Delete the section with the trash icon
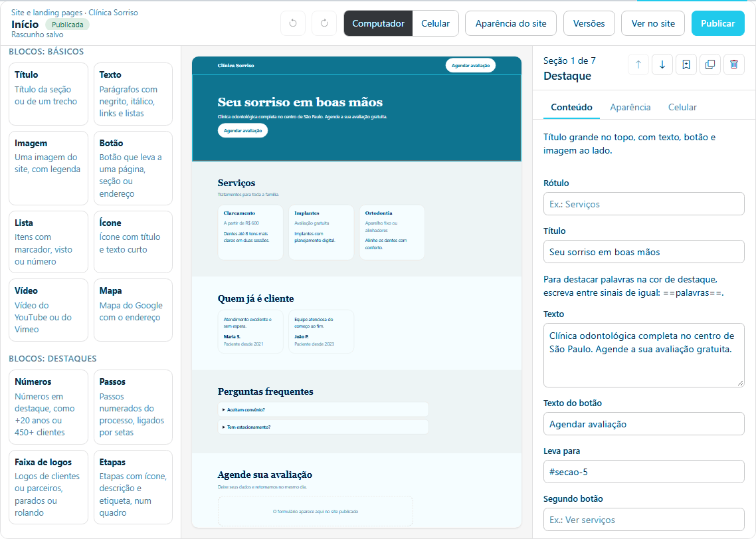The height and width of the screenshot is (539, 756). pos(734,64)
